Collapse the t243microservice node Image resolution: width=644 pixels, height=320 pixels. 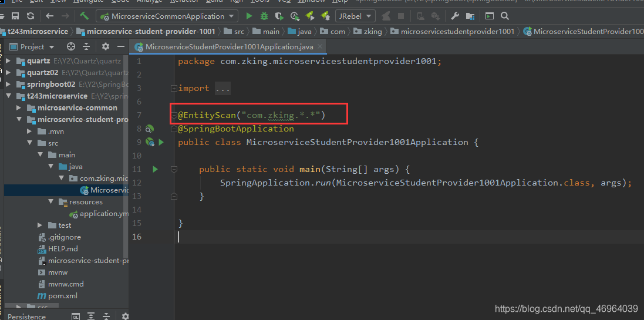pos(9,96)
